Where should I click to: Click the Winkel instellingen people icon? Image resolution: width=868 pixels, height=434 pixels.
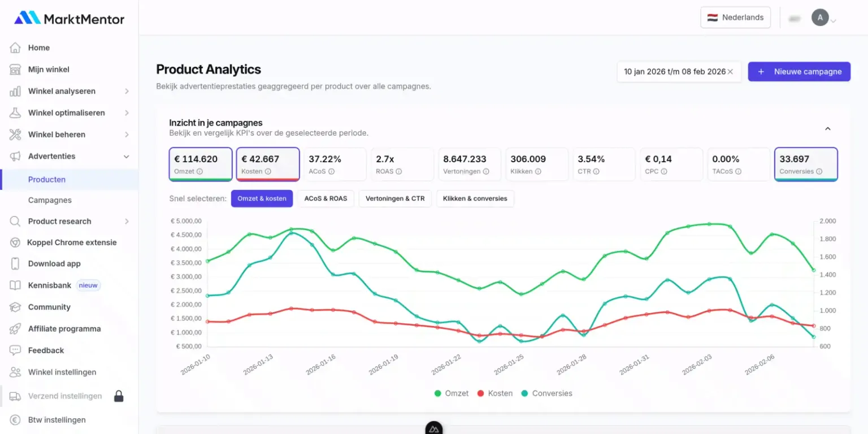[15, 372]
